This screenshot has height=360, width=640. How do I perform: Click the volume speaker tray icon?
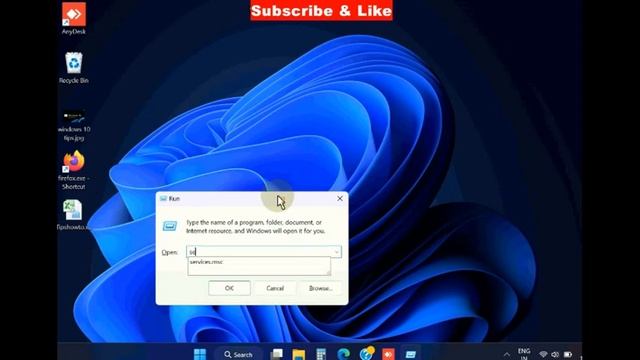tap(555, 354)
